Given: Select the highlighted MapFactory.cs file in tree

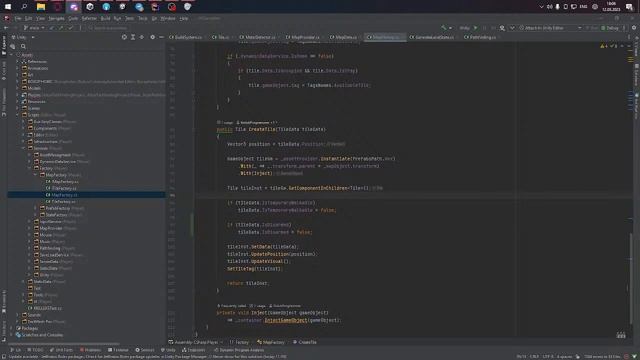Looking at the screenshot, I should coord(87,195).
